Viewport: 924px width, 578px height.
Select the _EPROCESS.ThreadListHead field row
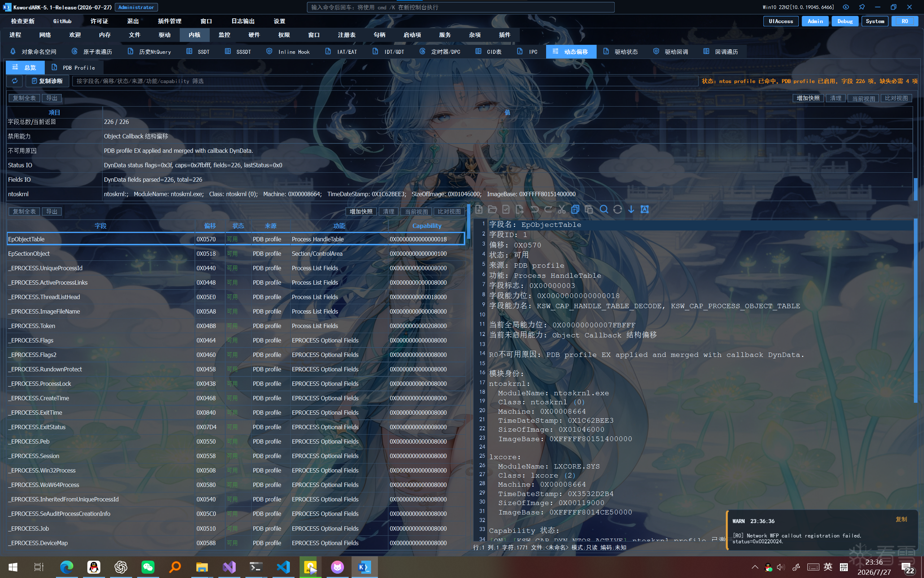click(x=236, y=297)
